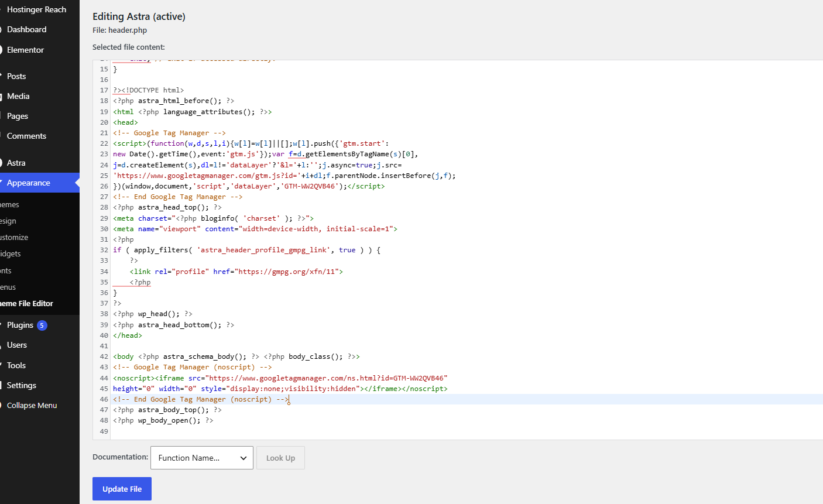
Task: Click line 47 astra_body_top() call
Action: click(x=167, y=410)
